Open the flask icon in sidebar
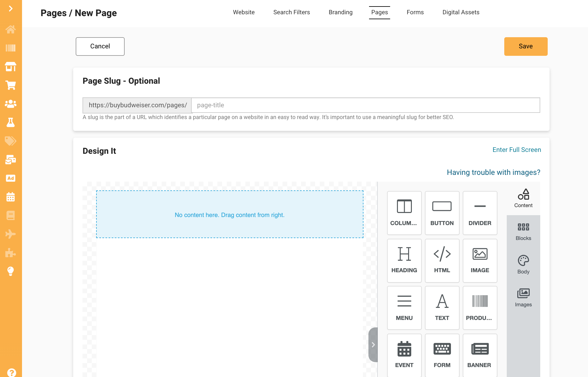Image resolution: width=588 pixels, height=377 pixels. coord(11,122)
